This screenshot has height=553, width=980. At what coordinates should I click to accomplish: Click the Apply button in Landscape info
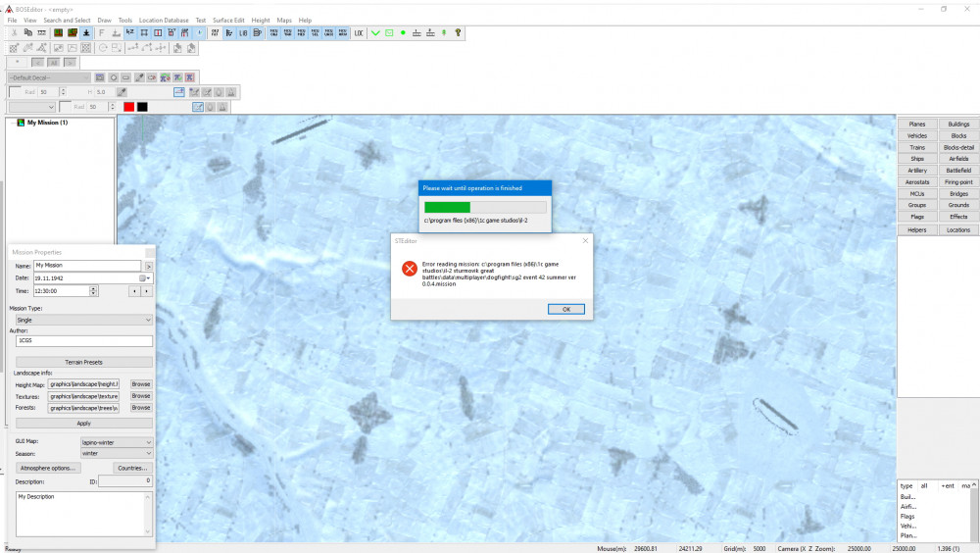pyautogui.click(x=83, y=424)
